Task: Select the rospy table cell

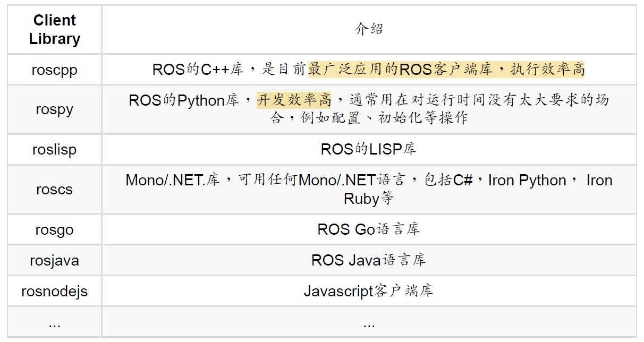Action: tap(54, 109)
